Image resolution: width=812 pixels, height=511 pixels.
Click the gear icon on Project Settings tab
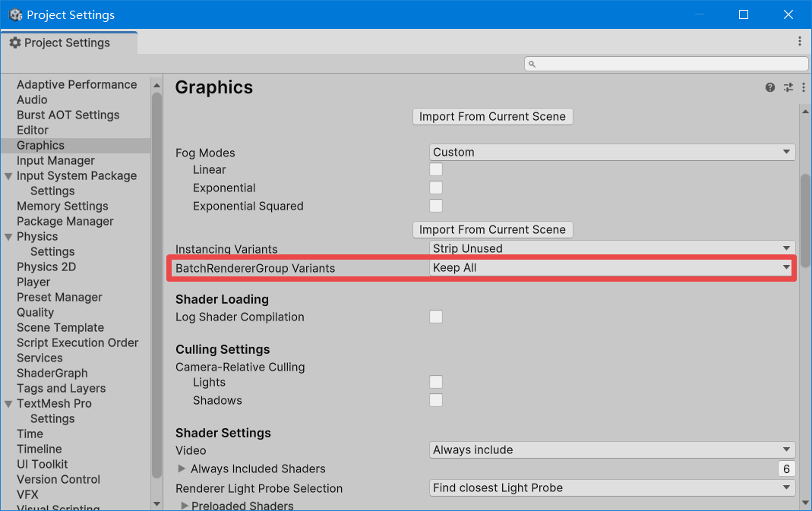[x=15, y=43]
